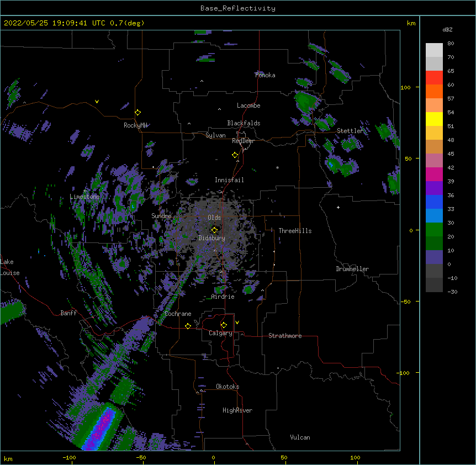Screen dimensions: 476x465
Task: Click the RockyMH town label
Action: [135, 125]
